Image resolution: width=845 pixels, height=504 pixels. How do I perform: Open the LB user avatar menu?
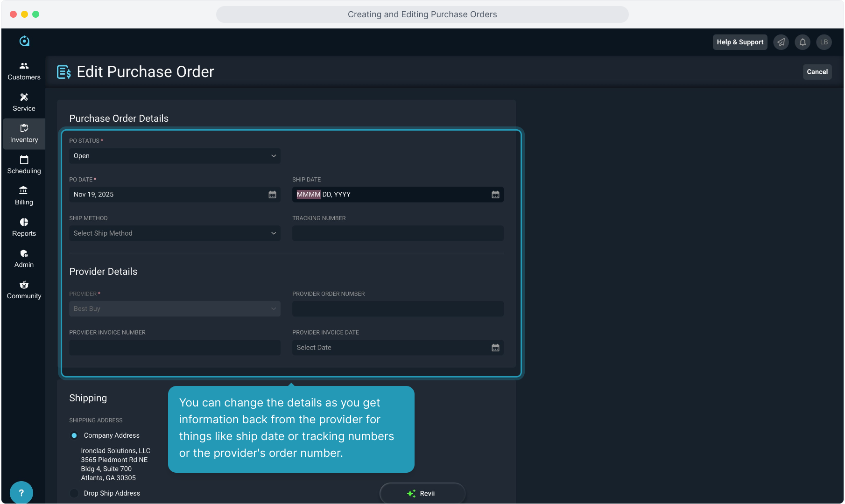(824, 42)
